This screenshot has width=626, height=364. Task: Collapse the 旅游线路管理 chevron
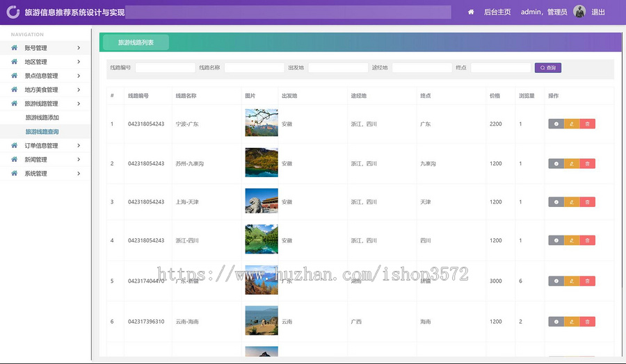click(x=79, y=104)
